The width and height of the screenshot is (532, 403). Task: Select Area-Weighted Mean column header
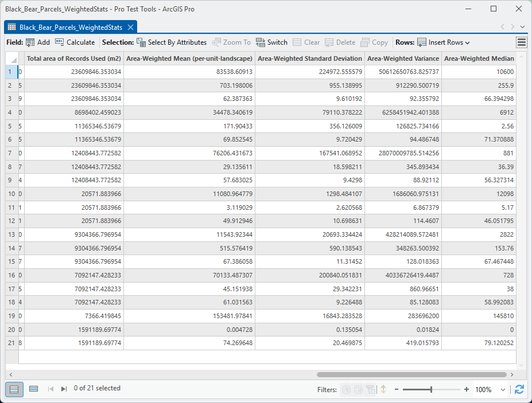tap(189, 58)
